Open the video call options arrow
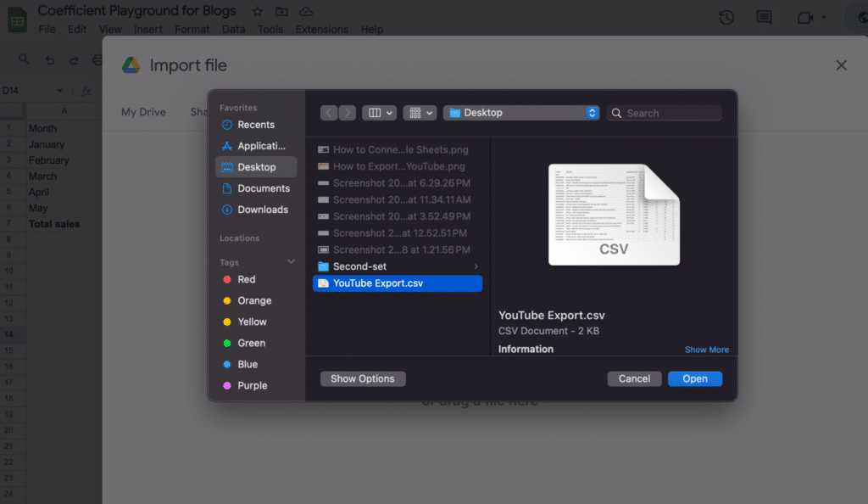 point(823,18)
